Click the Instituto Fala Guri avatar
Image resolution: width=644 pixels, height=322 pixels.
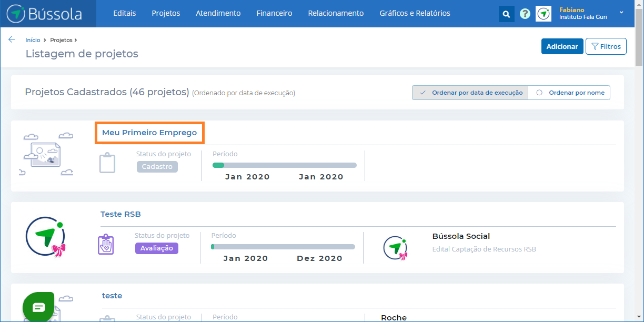[544, 14]
